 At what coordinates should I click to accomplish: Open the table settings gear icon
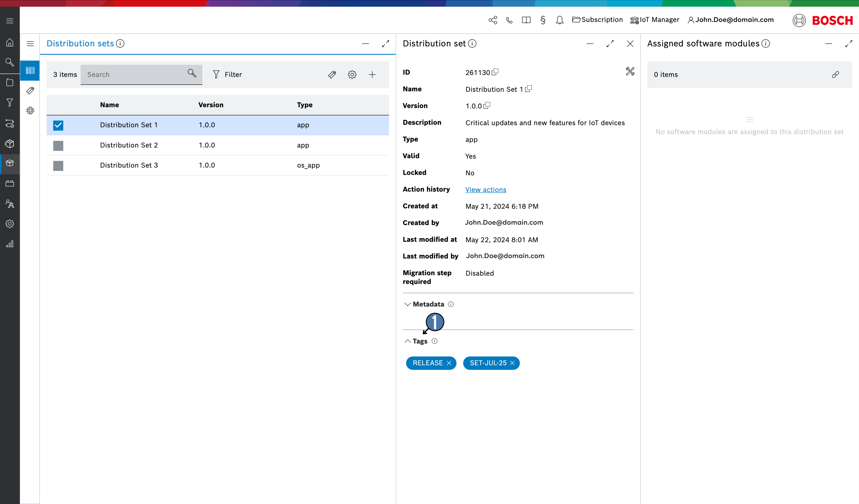352,75
